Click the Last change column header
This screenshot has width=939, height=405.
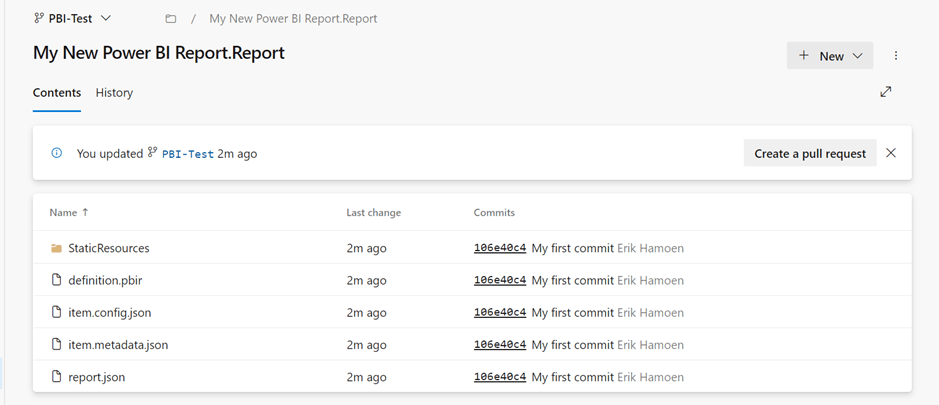[374, 213]
